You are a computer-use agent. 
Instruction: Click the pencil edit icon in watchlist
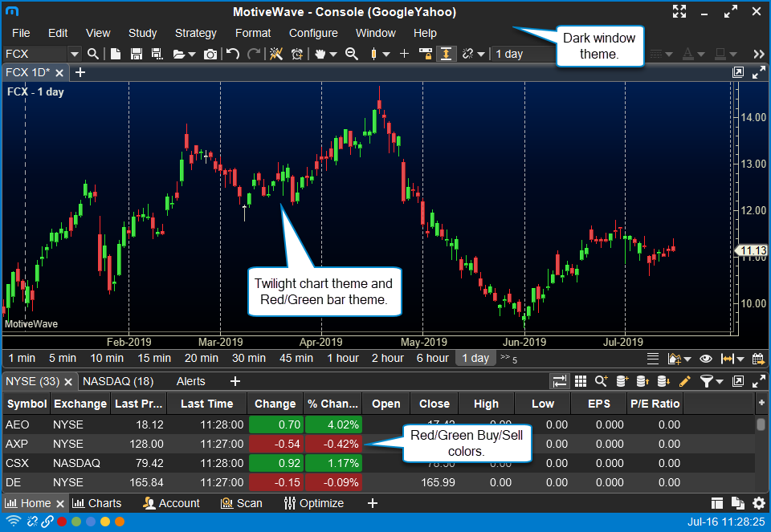684,381
